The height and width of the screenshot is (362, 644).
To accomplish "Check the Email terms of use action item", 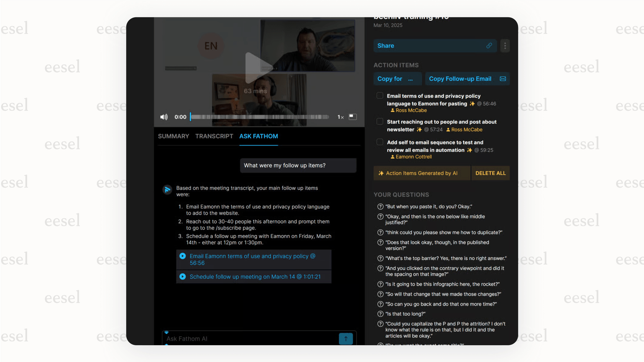I will tap(379, 95).
